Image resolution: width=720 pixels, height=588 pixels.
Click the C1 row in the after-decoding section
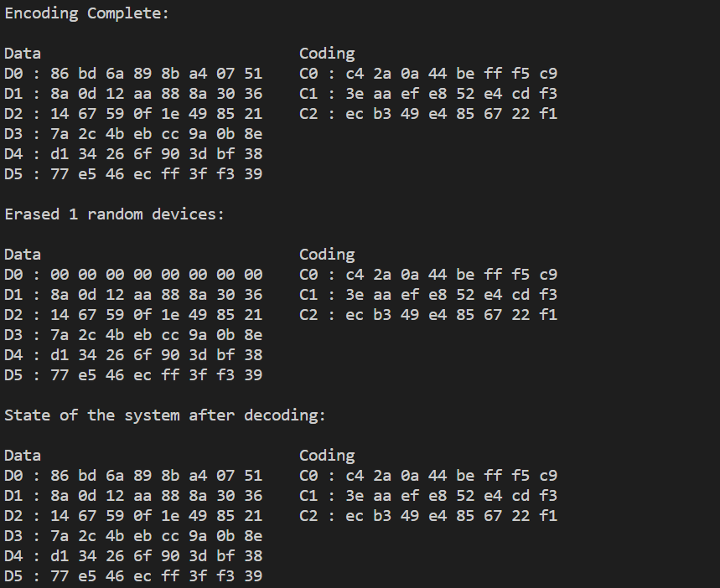point(428,496)
